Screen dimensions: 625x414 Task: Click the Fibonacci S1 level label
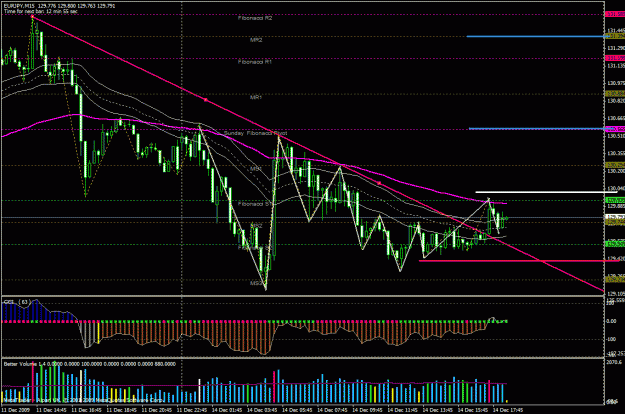pyautogui.click(x=256, y=204)
